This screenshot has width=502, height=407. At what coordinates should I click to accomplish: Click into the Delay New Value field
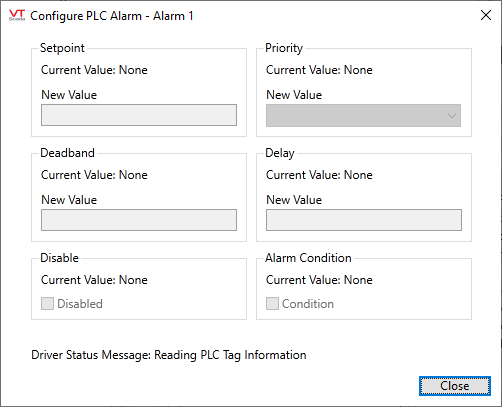click(364, 220)
